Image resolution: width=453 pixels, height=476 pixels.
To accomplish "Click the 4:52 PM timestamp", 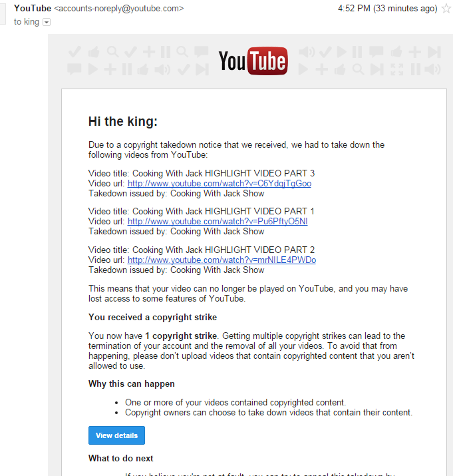I will [x=355, y=9].
